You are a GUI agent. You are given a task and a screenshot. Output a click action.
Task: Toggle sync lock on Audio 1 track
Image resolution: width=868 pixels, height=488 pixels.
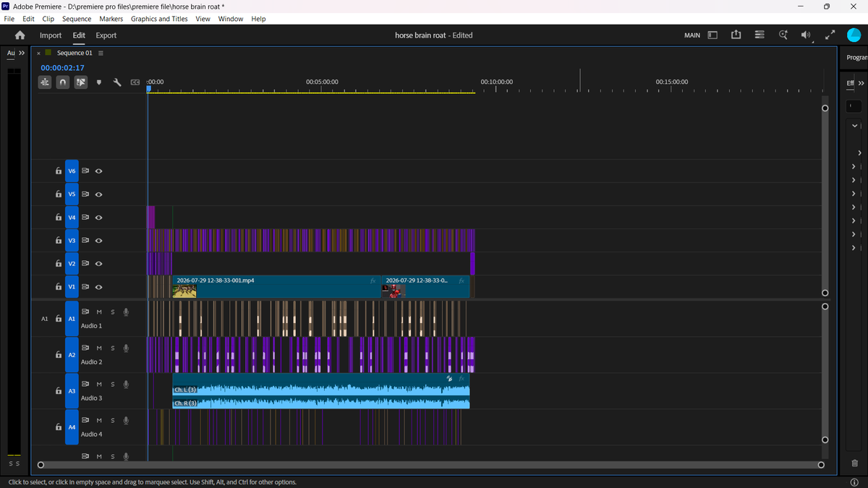(85, 312)
